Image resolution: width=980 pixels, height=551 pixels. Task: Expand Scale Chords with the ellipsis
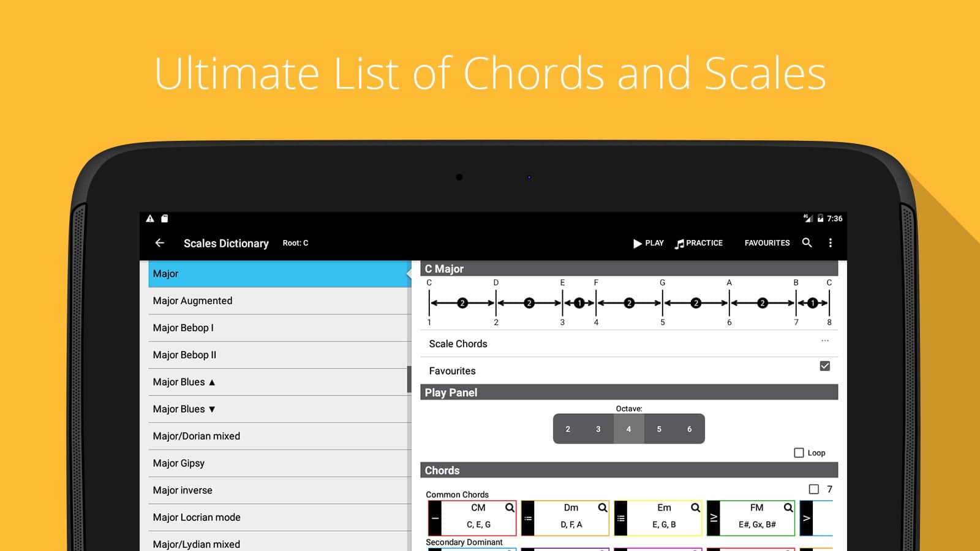[824, 341]
